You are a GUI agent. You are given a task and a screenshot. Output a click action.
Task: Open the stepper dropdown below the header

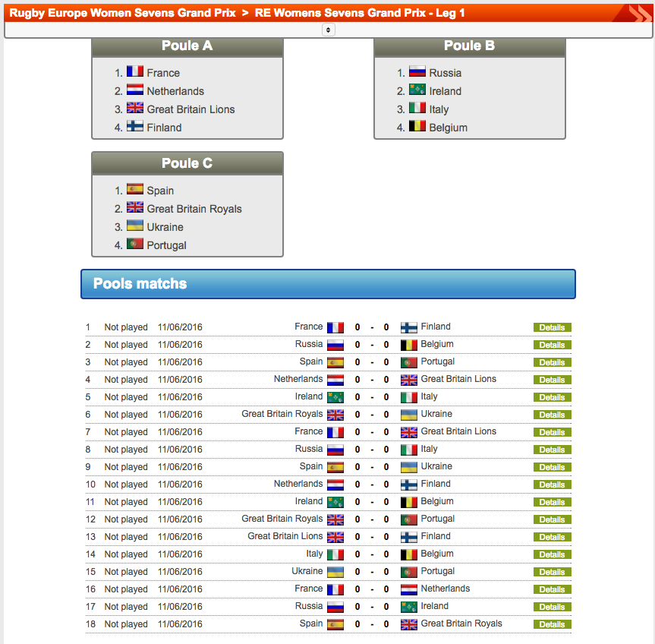click(x=328, y=30)
